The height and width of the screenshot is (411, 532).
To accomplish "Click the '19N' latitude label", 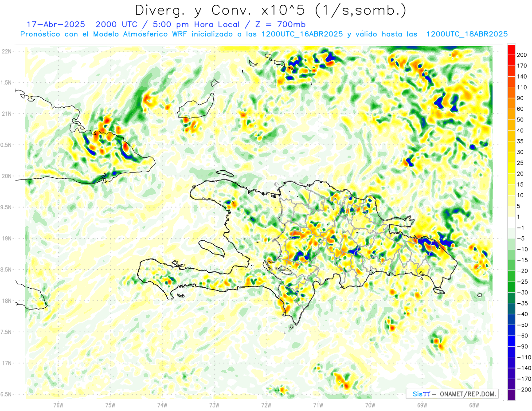I will [x=7, y=238].
